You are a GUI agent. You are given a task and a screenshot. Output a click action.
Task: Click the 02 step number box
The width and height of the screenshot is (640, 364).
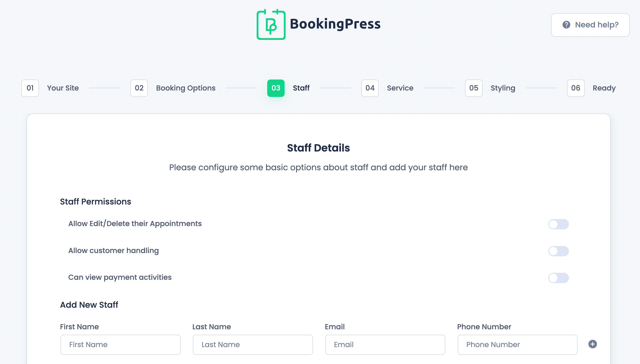(x=139, y=88)
